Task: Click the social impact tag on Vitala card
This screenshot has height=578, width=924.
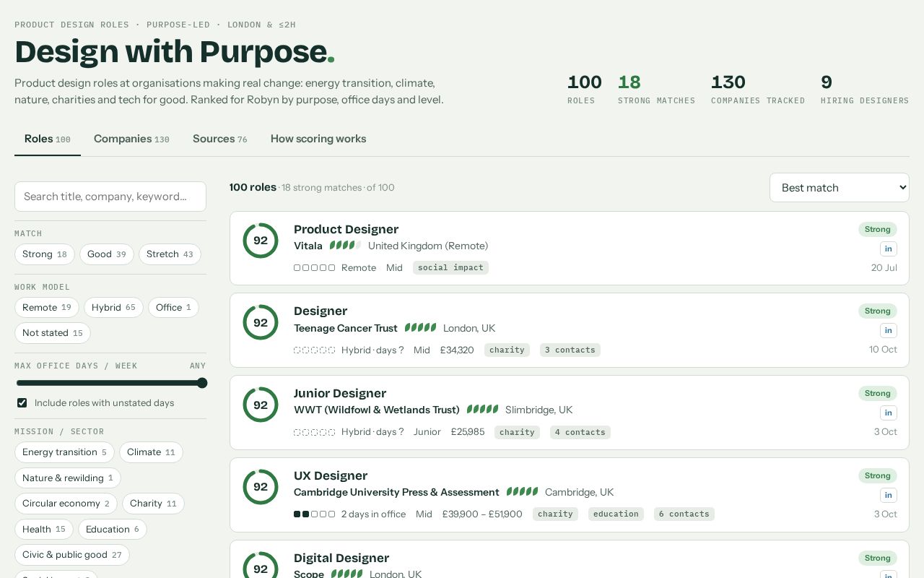Action: (x=450, y=268)
